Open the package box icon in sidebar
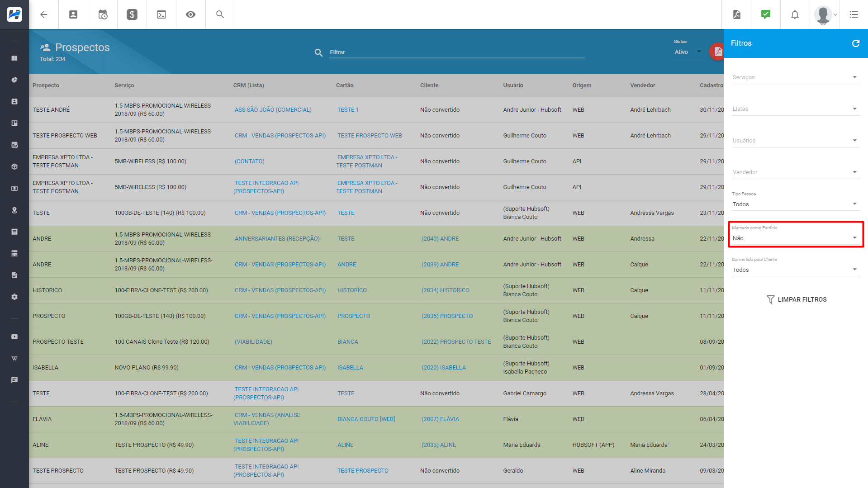 (14, 166)
